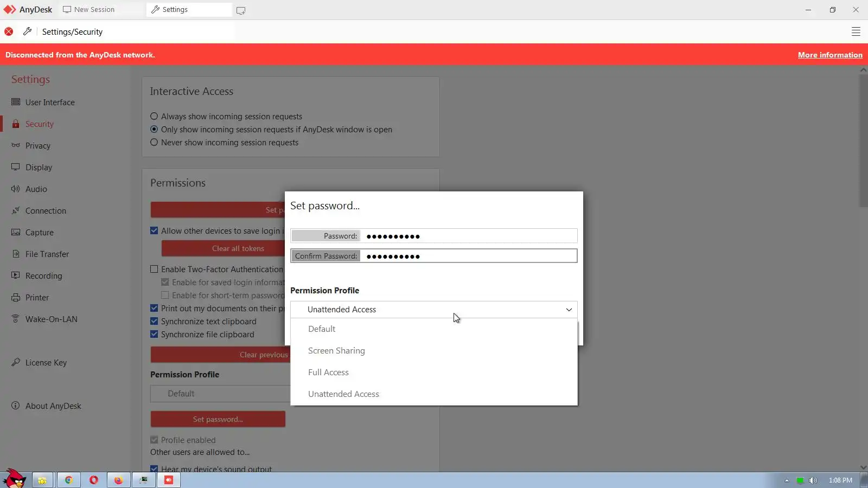Close the Settings/Security tab with red X

(9, 31)
